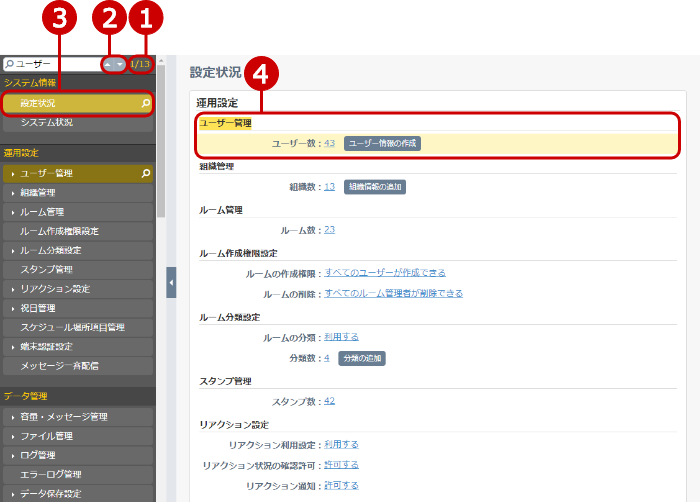Open the organization count link 13

(x=329, y=187)
